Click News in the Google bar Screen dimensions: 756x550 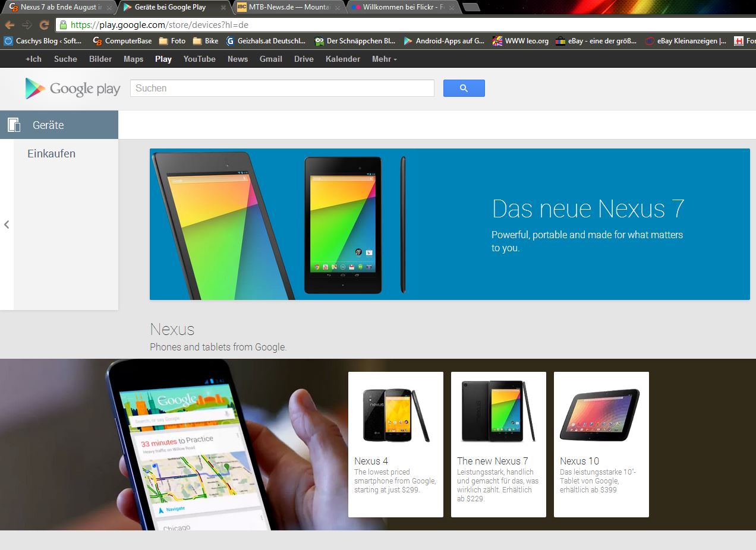(x=238, y=59)
